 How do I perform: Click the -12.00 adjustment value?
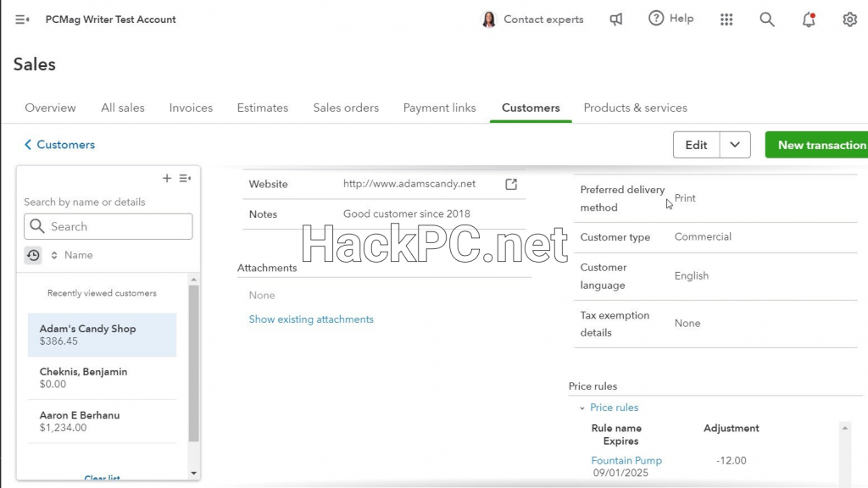(732, 460)
